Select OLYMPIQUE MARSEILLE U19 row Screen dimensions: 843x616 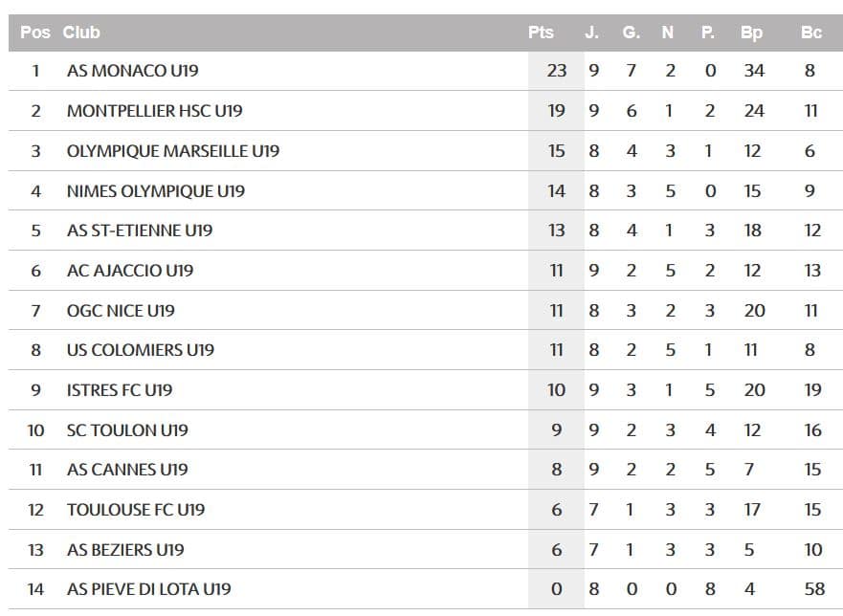click(426, 151)
